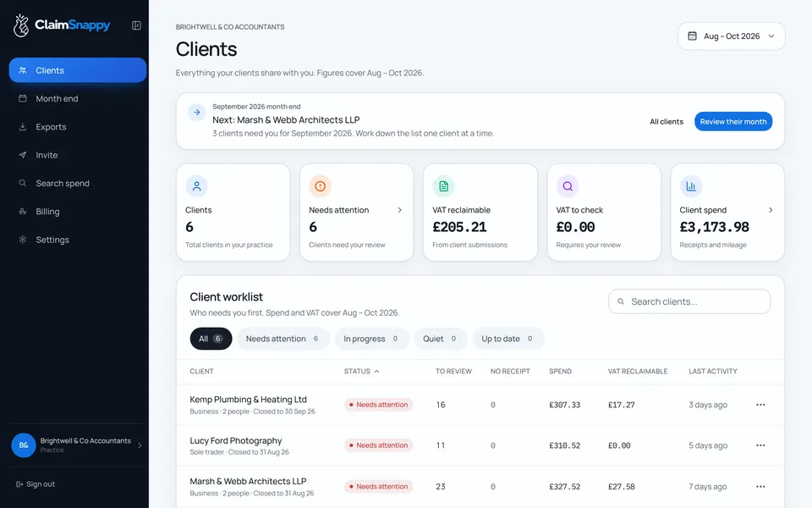The height and width of the screenshot is (508, 812).
Task: Click the VAT reclaimable £205.21 card
Action: [480, 212]
